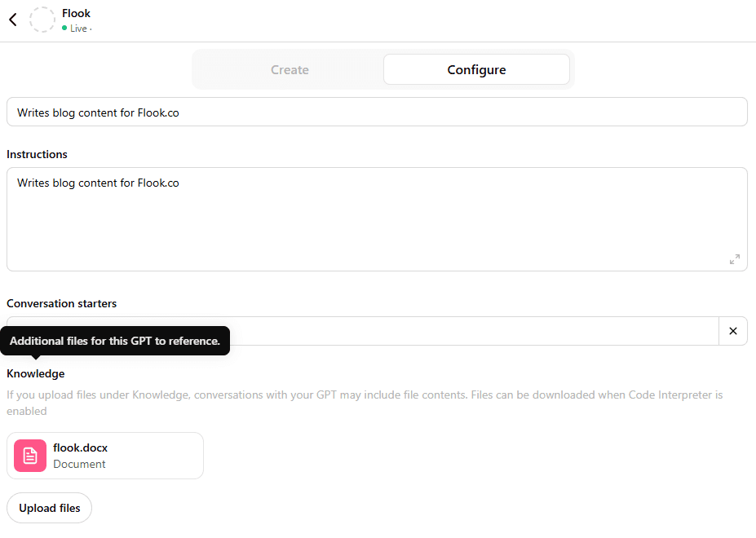
Task: Switch to the Create tab
Action: click(290, 70)
